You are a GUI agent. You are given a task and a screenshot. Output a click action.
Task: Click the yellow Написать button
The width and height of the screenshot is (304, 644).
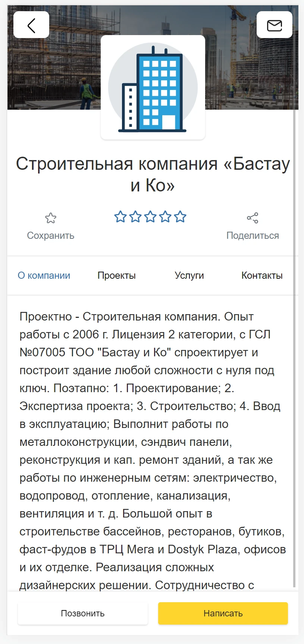(223, 613)
